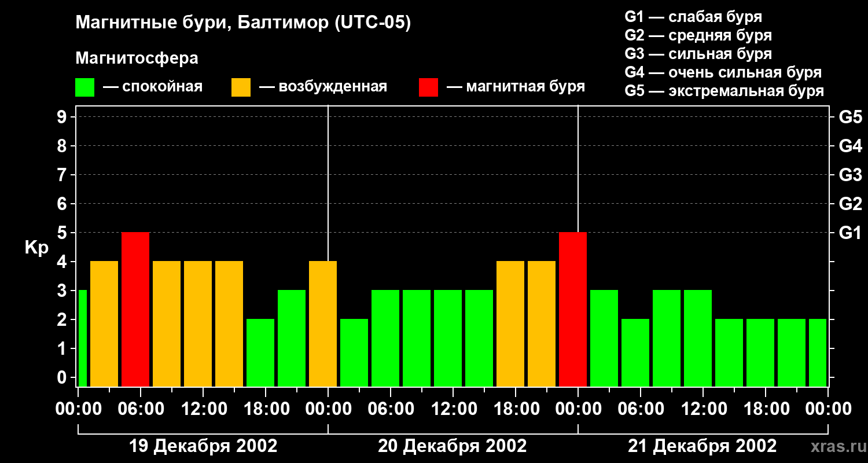Image resolution: width=868 pixels, height=463 pixels.
Task: Click the 'G2' right axis label
Action: (x=850, y=204)
